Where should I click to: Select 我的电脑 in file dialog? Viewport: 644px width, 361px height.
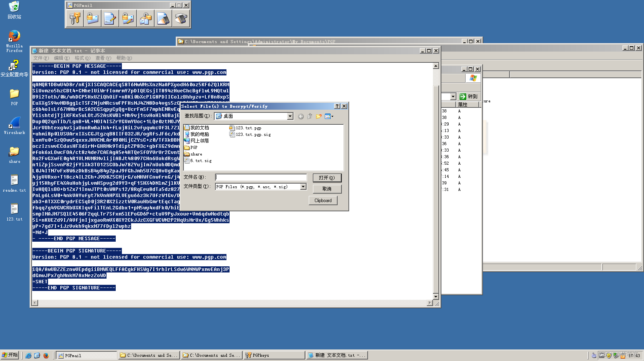tap(196, 134)
